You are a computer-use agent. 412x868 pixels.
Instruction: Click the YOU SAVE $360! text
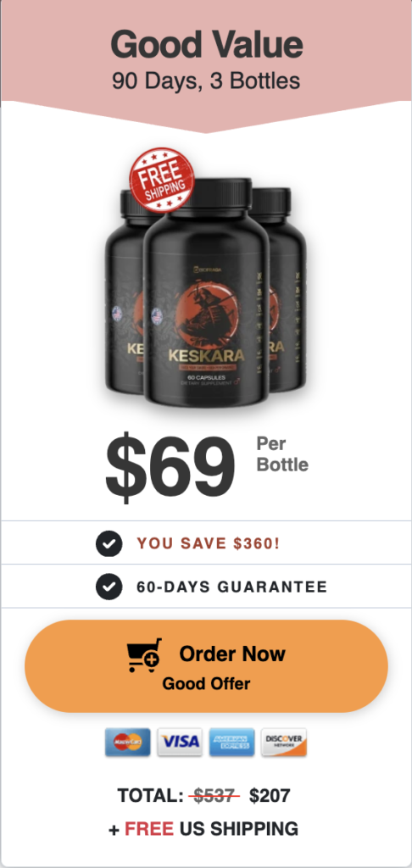(209, 543)
